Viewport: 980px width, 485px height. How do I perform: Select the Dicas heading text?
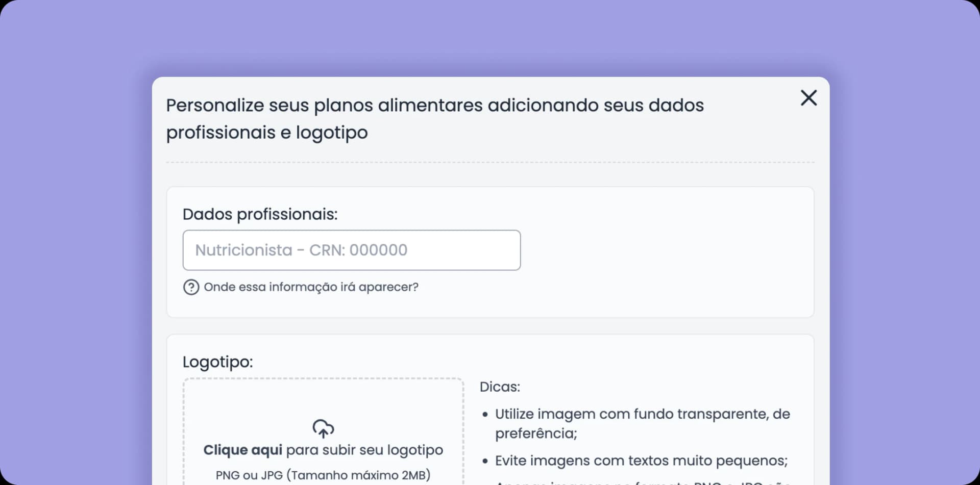pyautogui.click(x=500, y=387)
